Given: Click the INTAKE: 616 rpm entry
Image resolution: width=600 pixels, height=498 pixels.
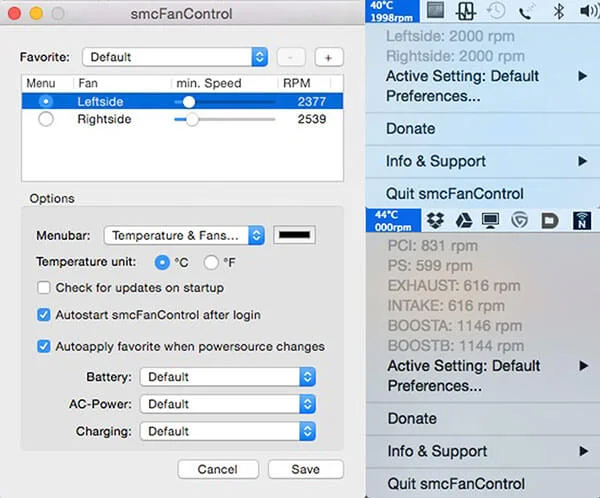Looking at the screenshot, I should click(x=446, y=306).
